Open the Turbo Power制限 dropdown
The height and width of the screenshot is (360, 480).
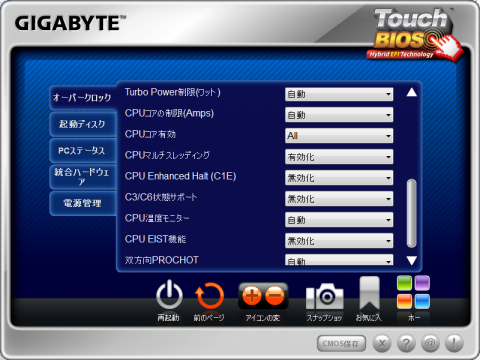pos(339,94)
